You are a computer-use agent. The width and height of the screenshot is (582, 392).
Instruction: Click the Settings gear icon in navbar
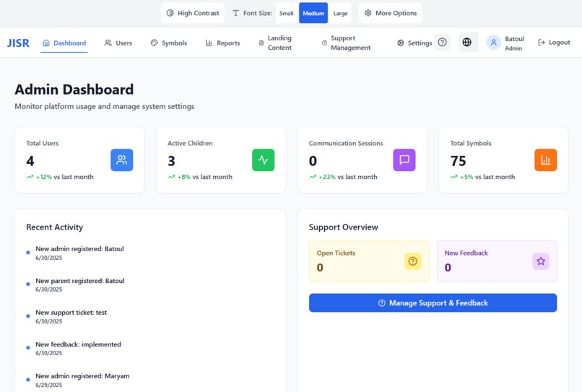coord(401,43)
